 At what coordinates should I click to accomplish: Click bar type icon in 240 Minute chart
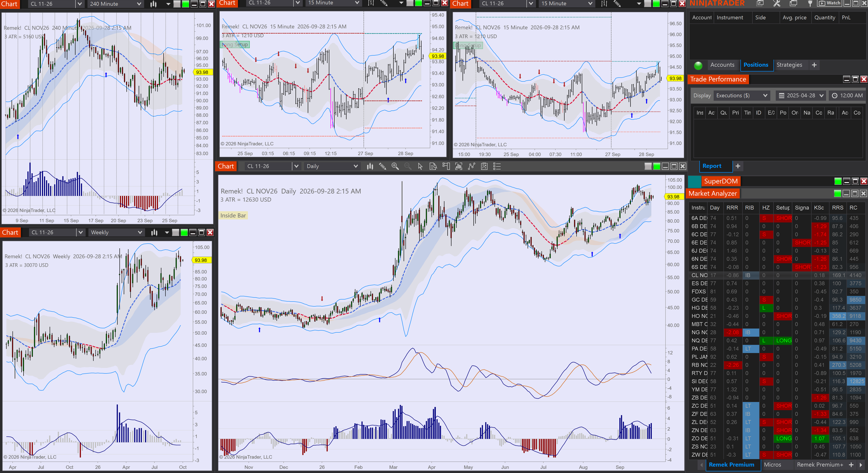coord(153,4)
